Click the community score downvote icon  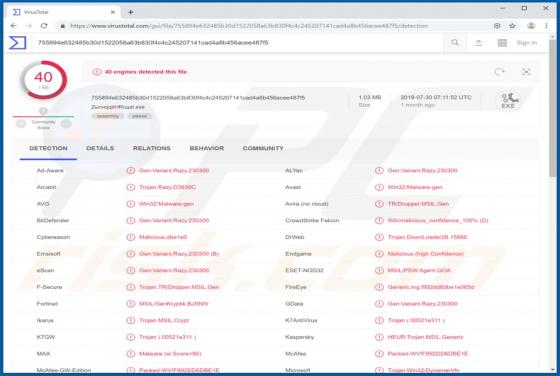(x=21, y=124)
